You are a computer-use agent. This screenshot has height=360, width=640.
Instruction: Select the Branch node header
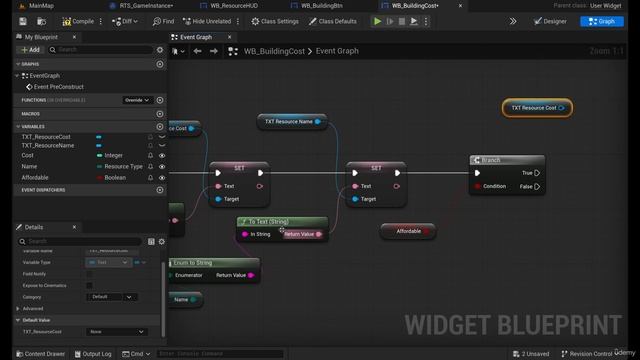tap(507, 160)
